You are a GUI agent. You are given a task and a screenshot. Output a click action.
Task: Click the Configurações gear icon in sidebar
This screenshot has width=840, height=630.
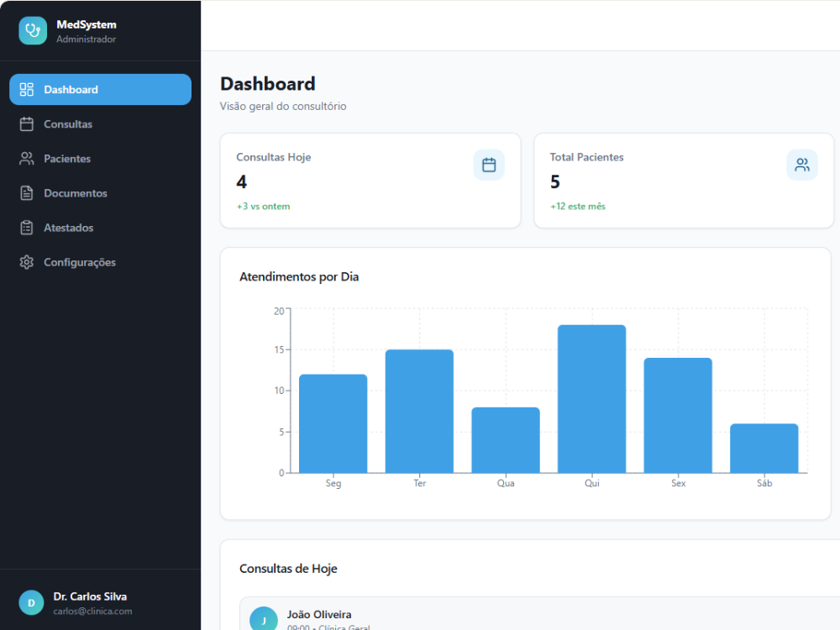(x=27, y=262)
